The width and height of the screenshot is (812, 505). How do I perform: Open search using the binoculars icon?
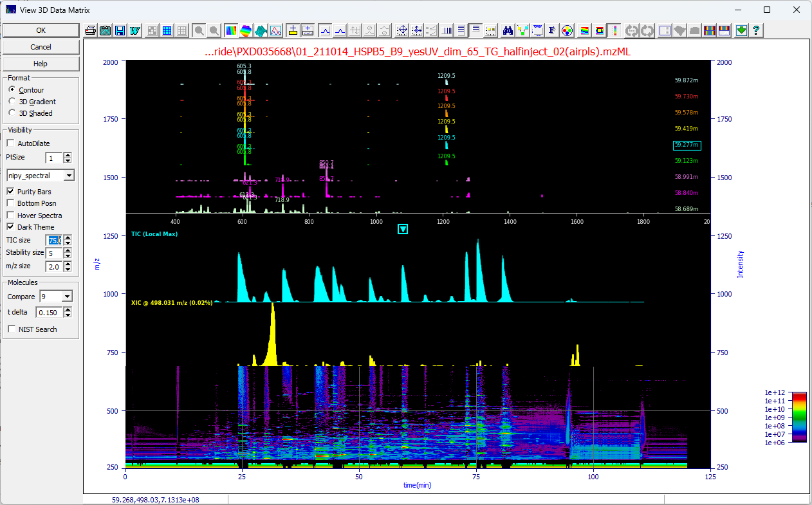pos(508,30)
